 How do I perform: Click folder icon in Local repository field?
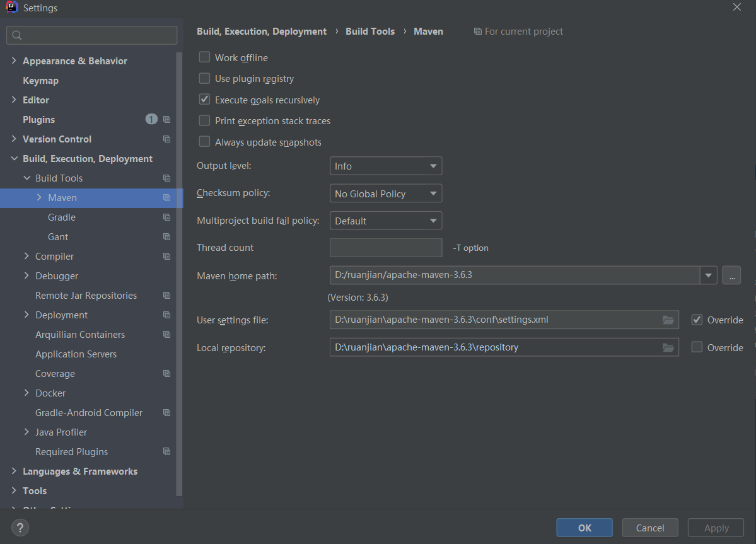pyautogui.click(x=668, y=347)
